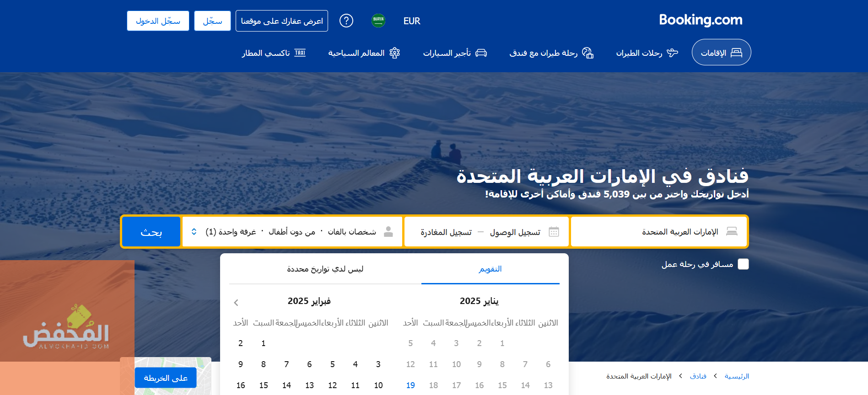
Task: Toggle the traveling for work checkbox
Action: [743, 264]
